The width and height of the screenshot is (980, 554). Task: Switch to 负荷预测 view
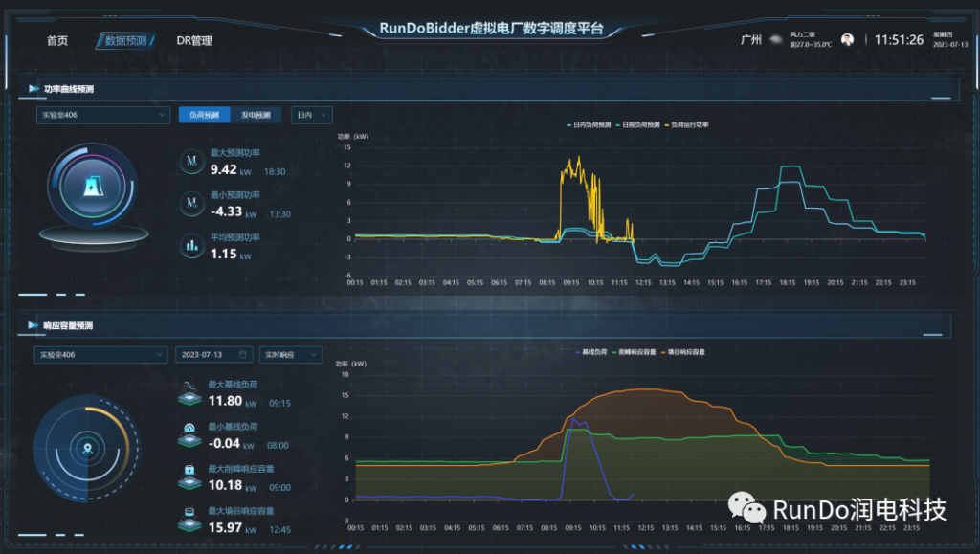(x=205, y=115)
